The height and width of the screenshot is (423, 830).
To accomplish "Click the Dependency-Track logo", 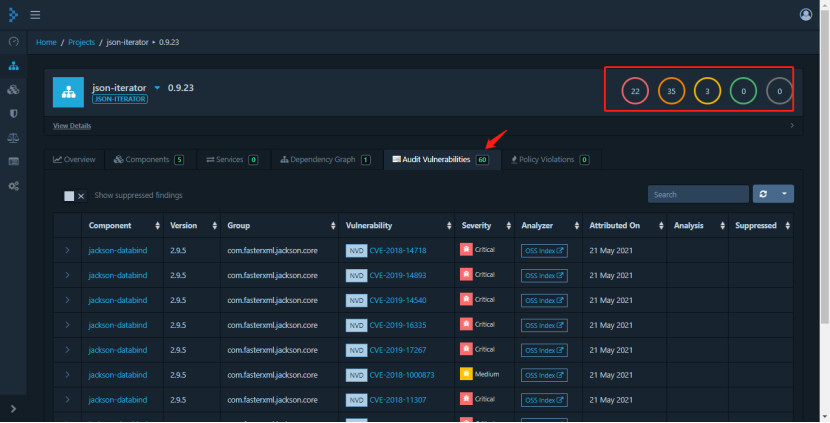I will click(x=13, y=15).
